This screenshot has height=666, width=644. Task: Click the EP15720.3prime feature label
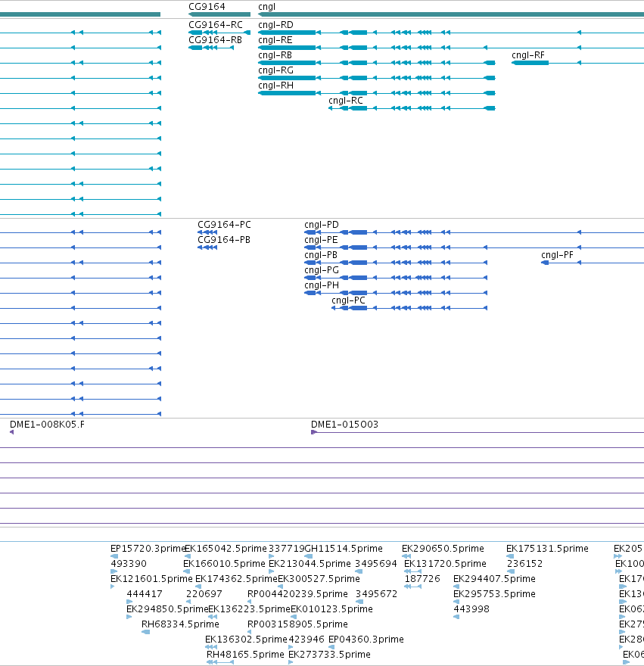pyautogui.click(x=148, y=549)
